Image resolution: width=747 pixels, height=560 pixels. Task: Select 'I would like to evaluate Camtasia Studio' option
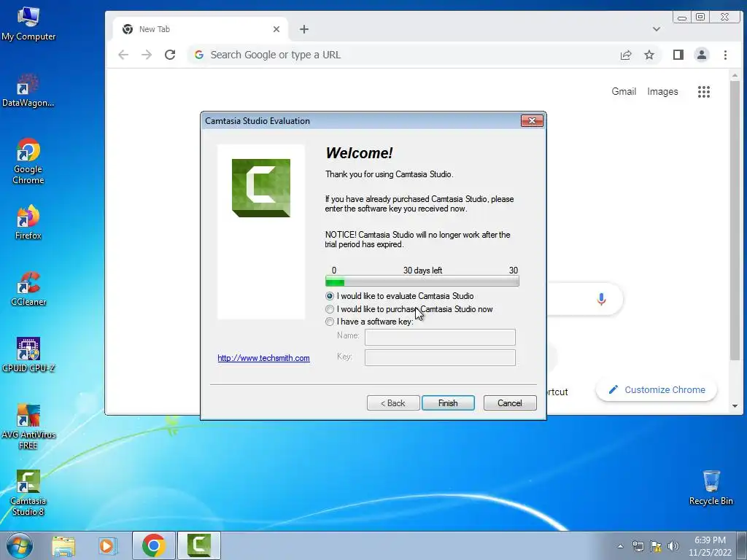pos(330,296)
